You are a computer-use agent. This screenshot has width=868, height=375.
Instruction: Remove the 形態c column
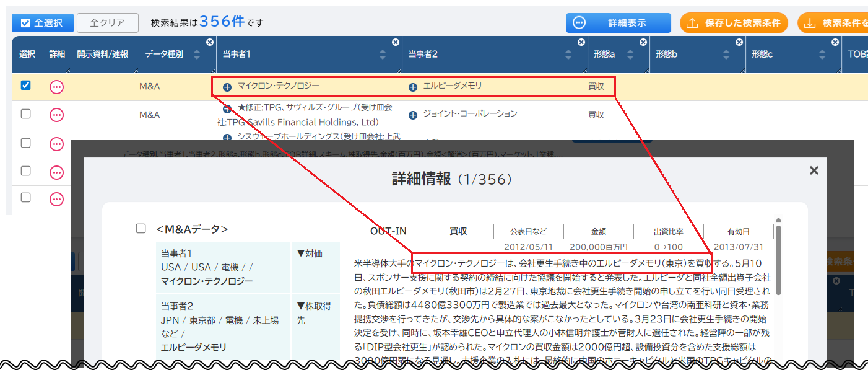pos(835,42)
